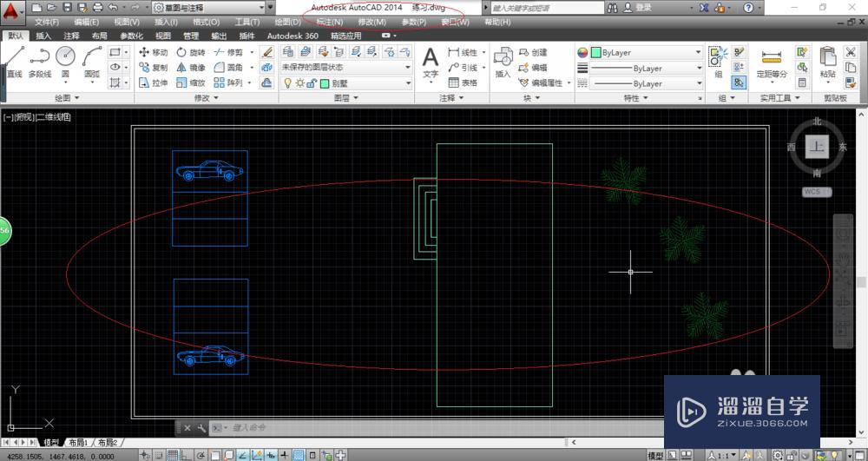This screenshot has width=868, height=461.
Task: Open the ByLayer color dropdown
Action: click(x=646, y=52)
